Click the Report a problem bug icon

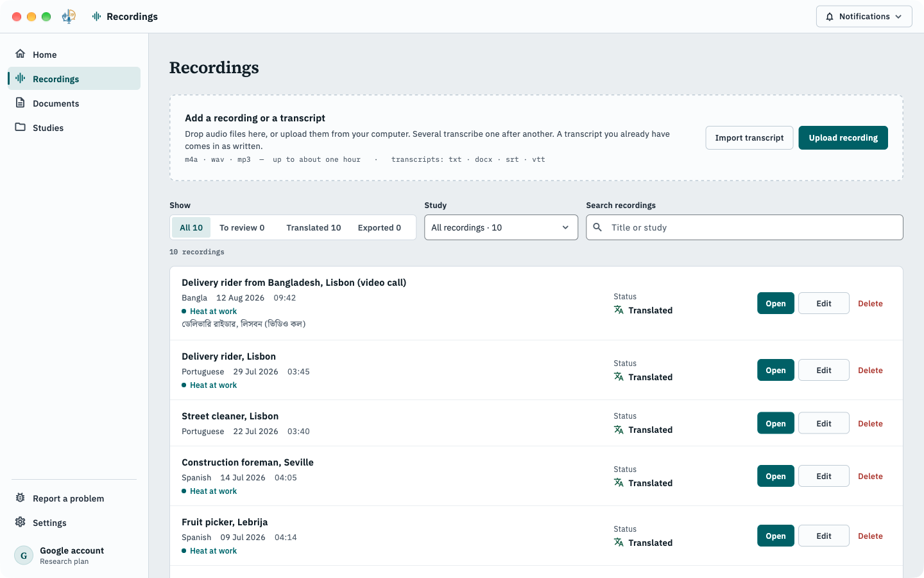(x=21, y=498)
